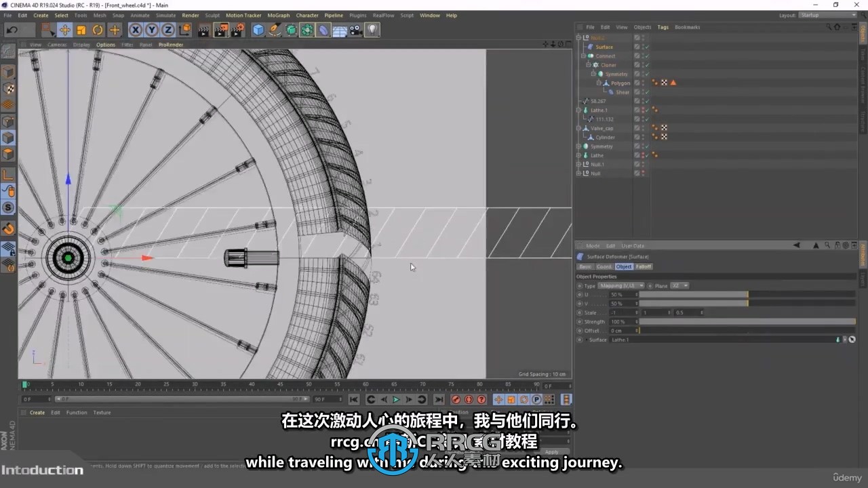Add a Cube primitive object
The width and height of the screenshot is (868, 488).
click(x=258, y=30)
